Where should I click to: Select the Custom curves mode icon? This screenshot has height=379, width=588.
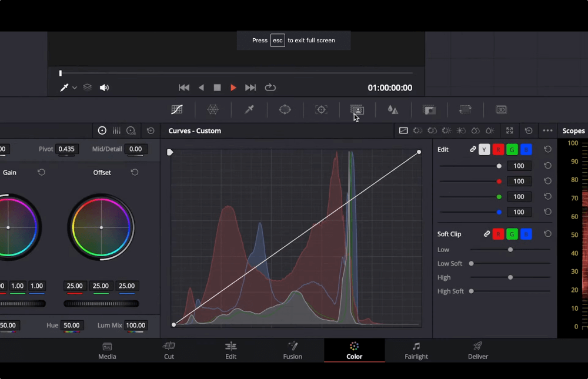pos(403,130)
